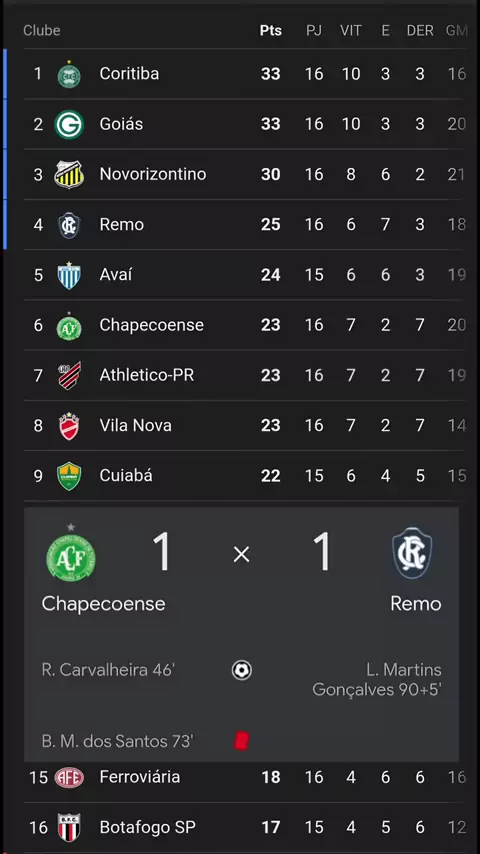Click the Cuiabá green crest icon
This screenshot has width=480, height=854.
coord(69,476)
